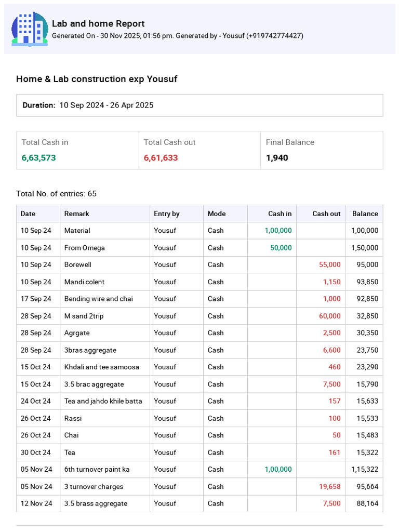Click the 88,164 balance value
The height and width of the screenshot is (532, 399).
pos(367,504)
